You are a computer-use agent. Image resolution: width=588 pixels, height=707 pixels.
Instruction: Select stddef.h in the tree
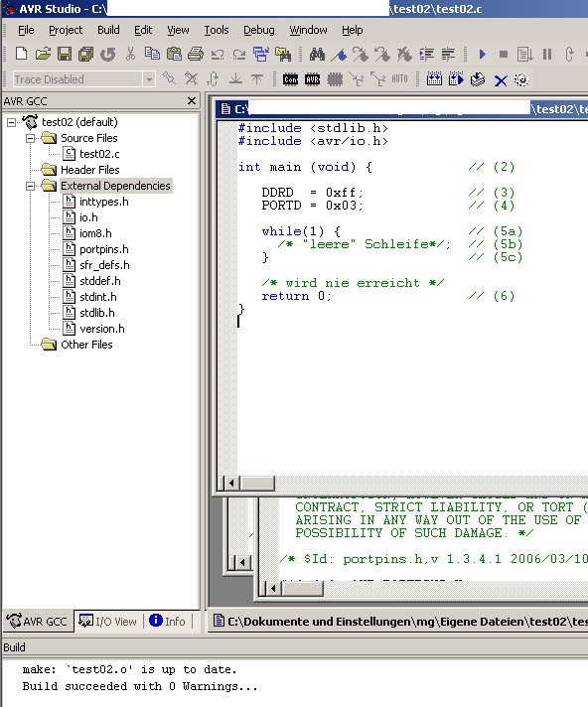tap(92, 281)
